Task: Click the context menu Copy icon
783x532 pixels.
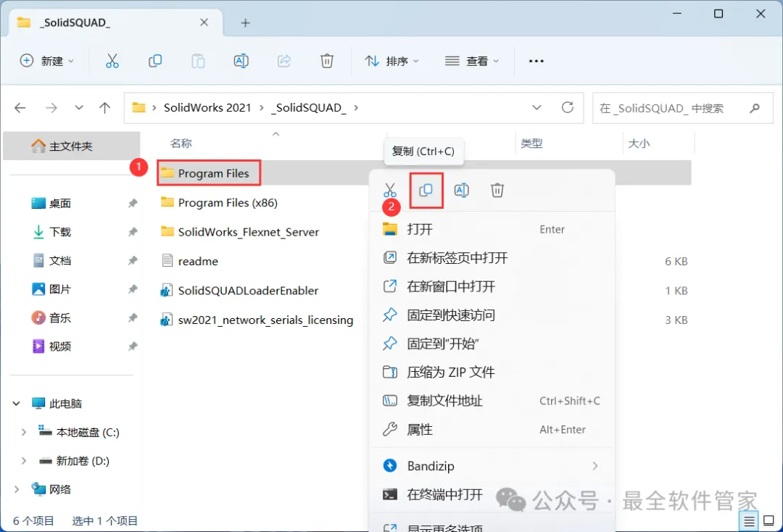Action: 426,190
